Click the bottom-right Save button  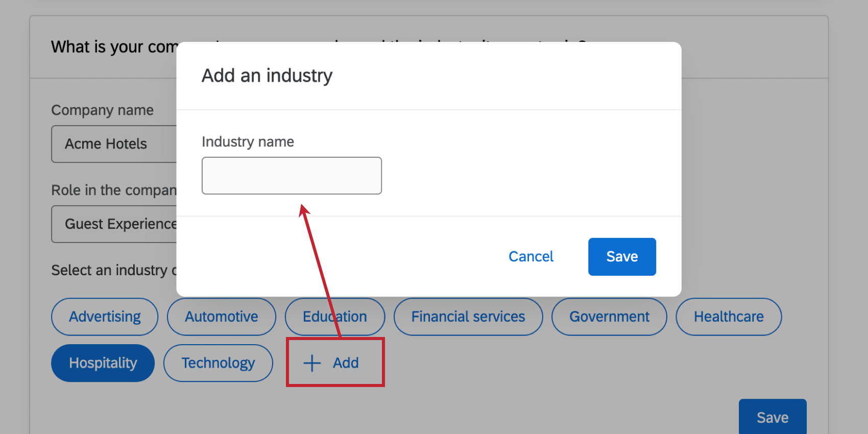(773, 417)
